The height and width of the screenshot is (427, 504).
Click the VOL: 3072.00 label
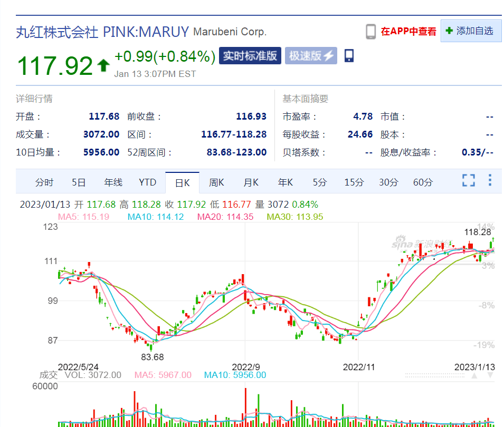coord(93,375)
